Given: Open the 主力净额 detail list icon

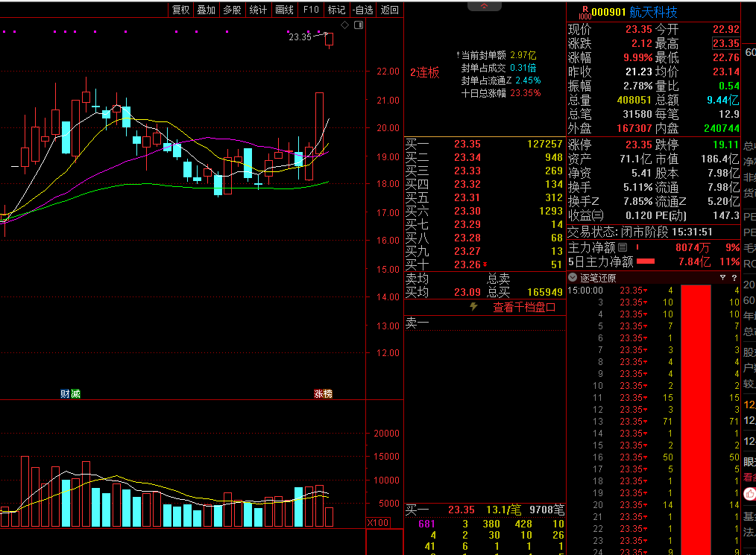Looking at the screenshot, I should pyautogui.click(x=623, y=247).
